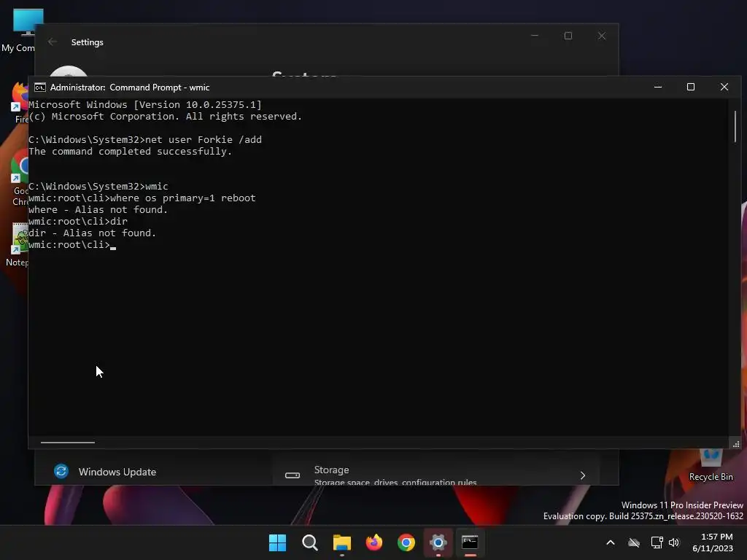Viewport: 747px width, 560px height.
Task: Click Microsoft Windows version line
Action: coord(145,105)
